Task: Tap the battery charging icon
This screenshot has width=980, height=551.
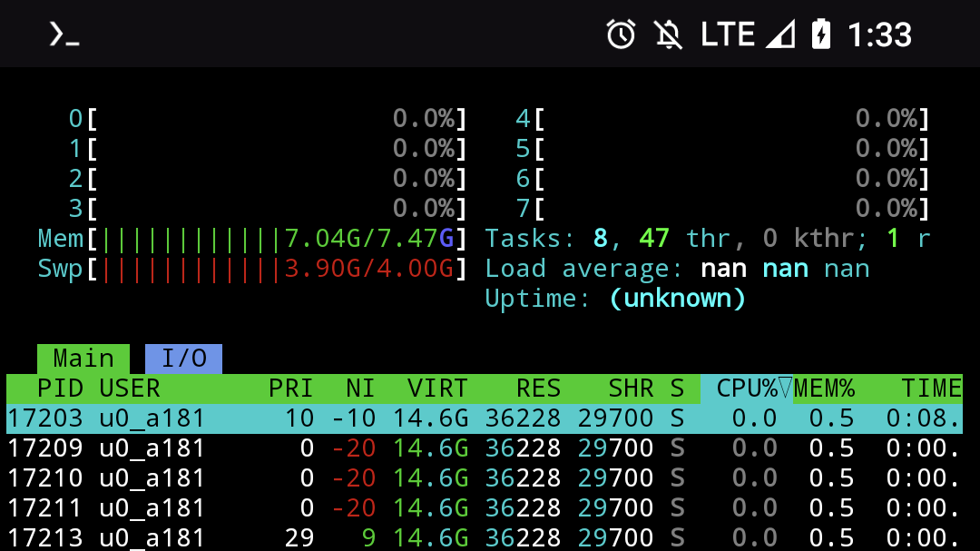Action: pos(821,34)
